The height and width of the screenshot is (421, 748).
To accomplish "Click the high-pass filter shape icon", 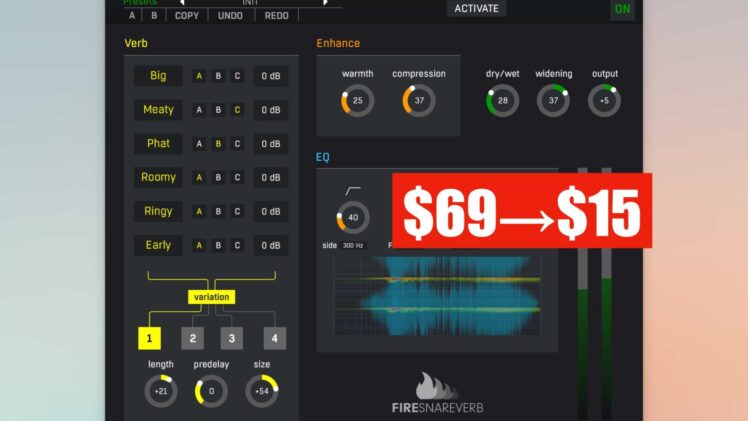I will pyautogui.click(x=353, y=191).
